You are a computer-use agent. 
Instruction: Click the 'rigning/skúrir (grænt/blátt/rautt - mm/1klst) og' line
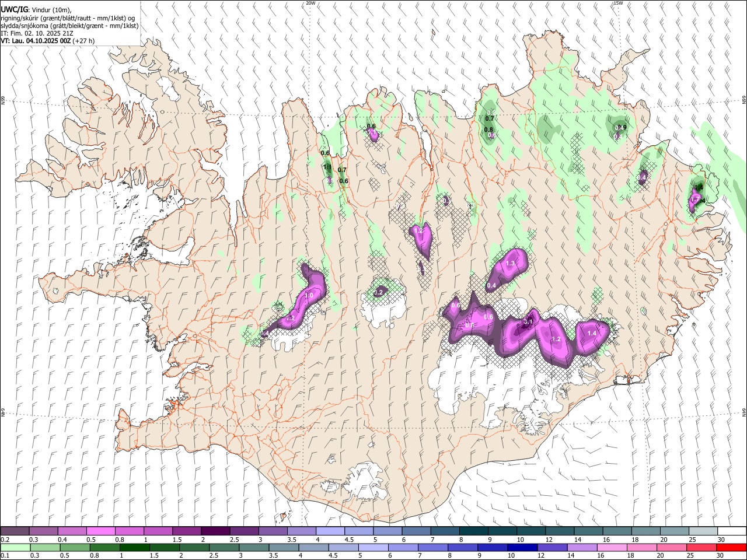(x=68, y=18)
